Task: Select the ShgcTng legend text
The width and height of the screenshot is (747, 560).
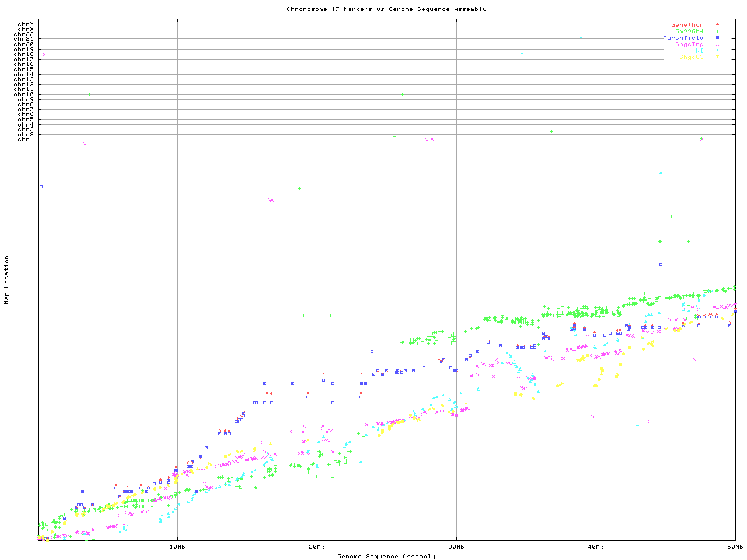Action: coord(689,44)
